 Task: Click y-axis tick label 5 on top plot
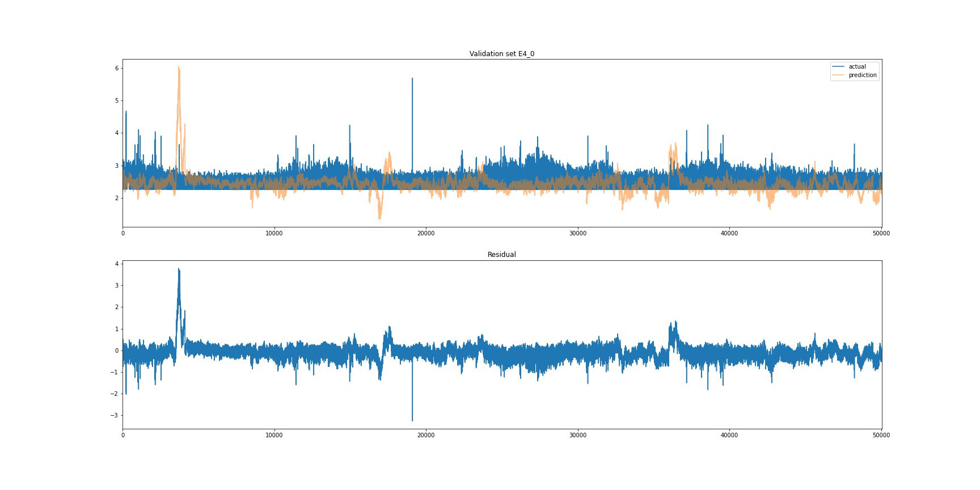tap(117, 101)
